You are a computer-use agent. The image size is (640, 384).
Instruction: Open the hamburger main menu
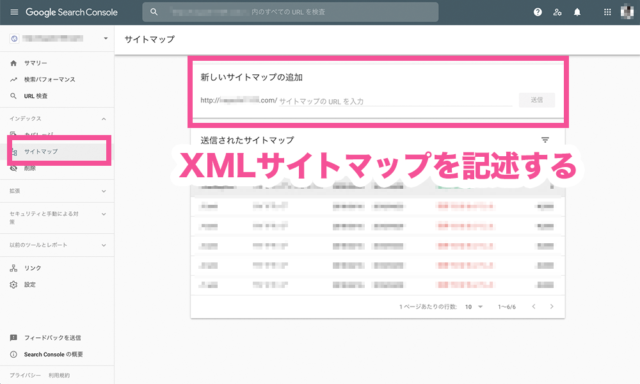pyautogui.click(x=14, y=12)
